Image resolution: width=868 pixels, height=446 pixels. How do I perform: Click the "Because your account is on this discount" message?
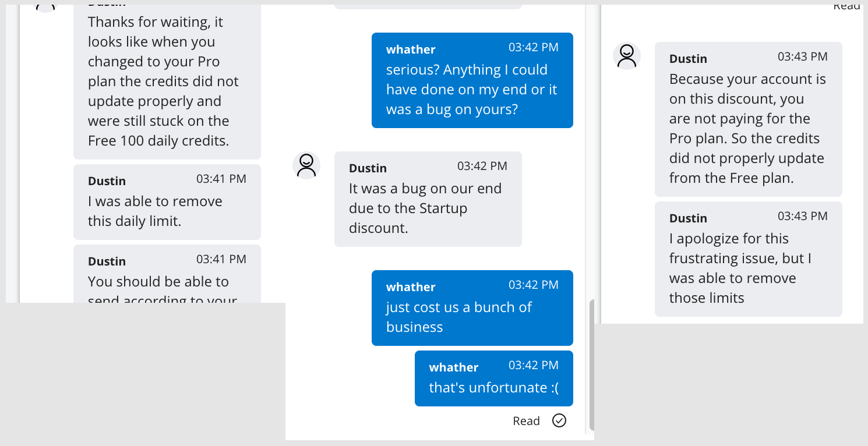coord(748,119)
